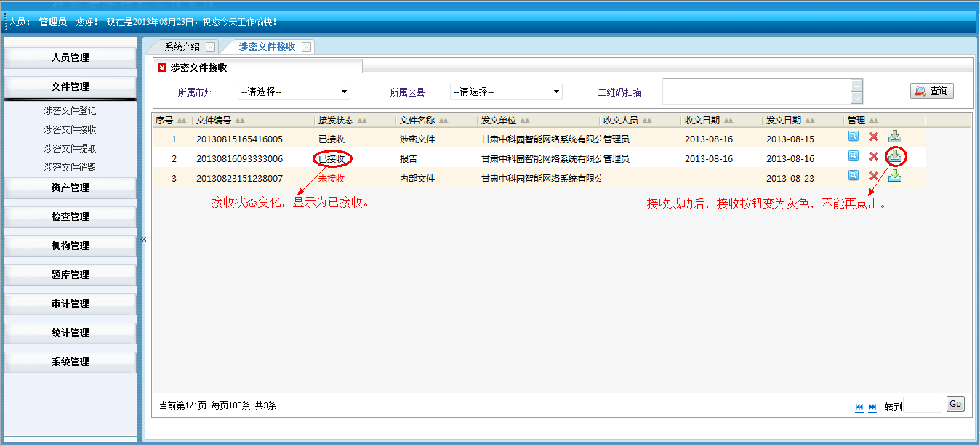Expand the 人员管理 menu section

71,57
